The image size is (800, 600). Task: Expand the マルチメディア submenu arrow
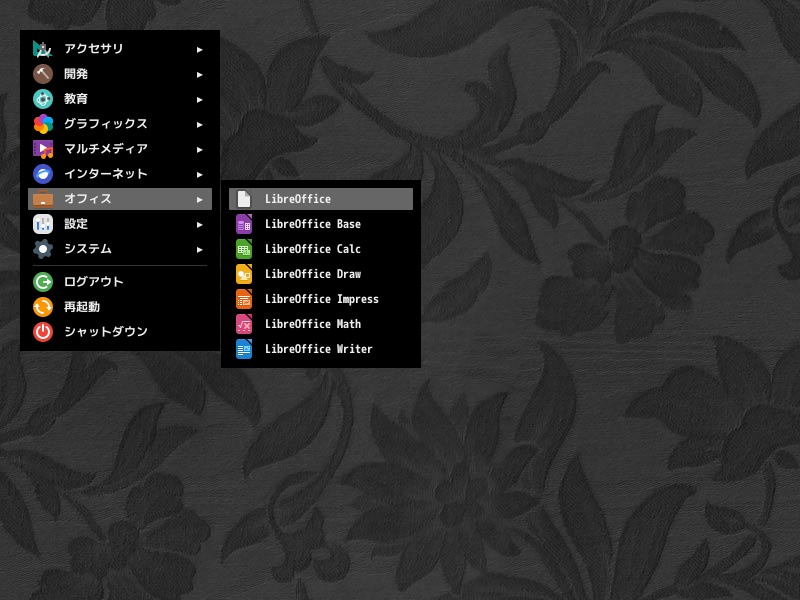click(x=199, y=149)
